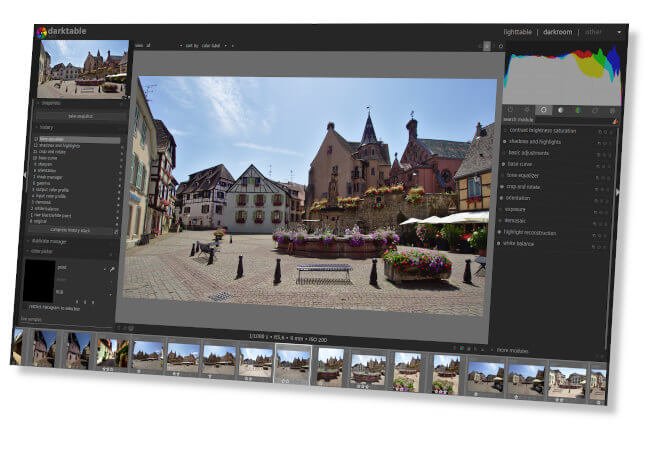Open the other views menu item
The image size is (650, 450).
pyautogui.click(x=594, y=33)
